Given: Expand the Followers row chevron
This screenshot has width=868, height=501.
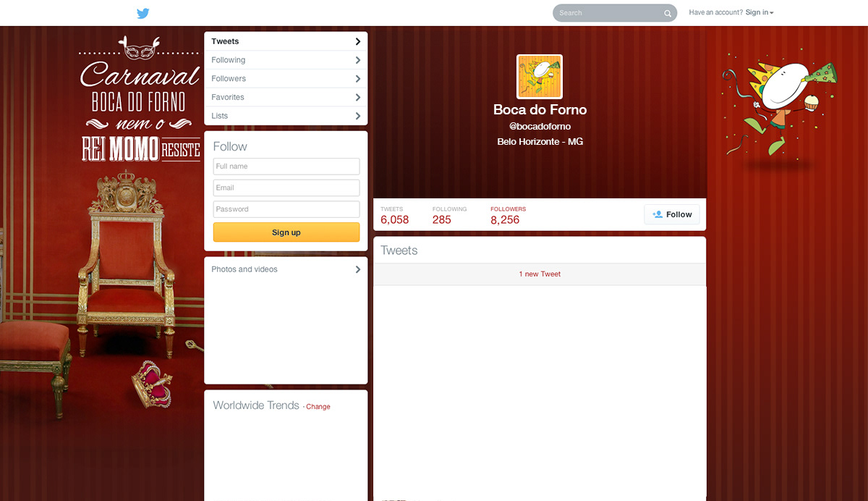Looking at the screenshot, I should [x=358, y=78].
